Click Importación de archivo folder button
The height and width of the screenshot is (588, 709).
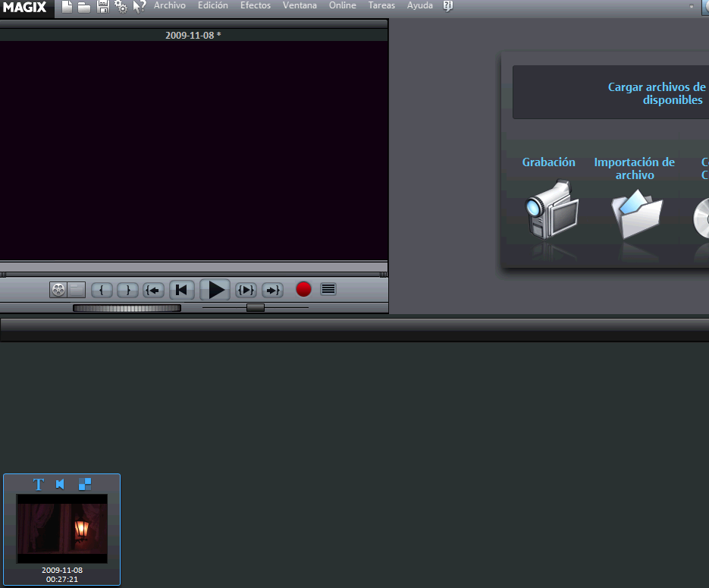pos(636,214)
